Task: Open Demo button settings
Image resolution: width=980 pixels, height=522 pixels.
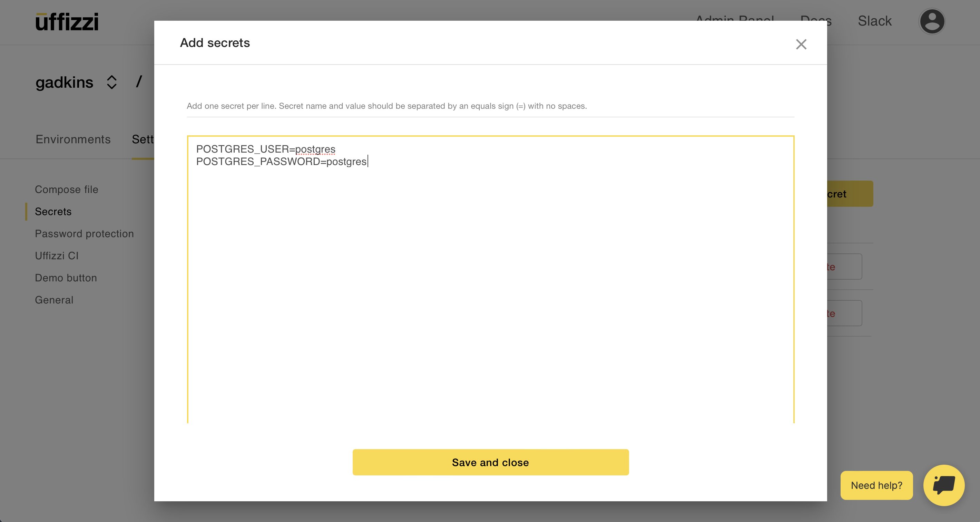Action: pyautogui.click(x=66, y=278)
